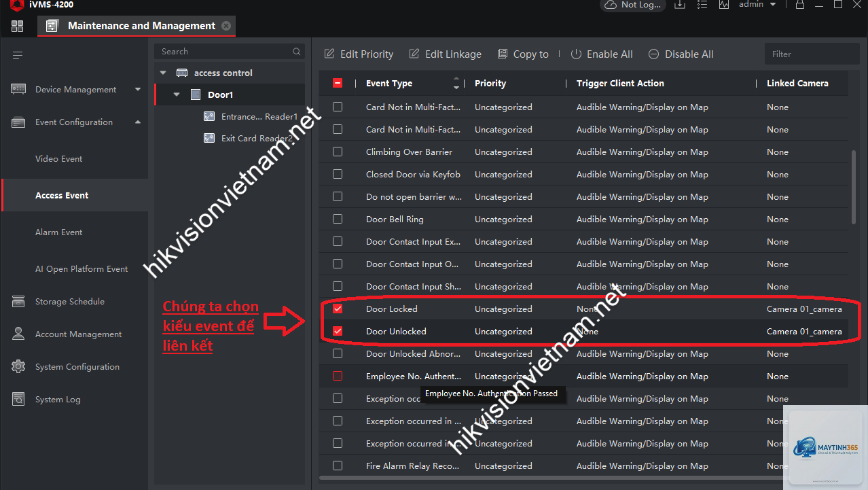Check the Climbing Over Barrier checkbox
This screenshot has height=490, width=868.
point(338,152)
